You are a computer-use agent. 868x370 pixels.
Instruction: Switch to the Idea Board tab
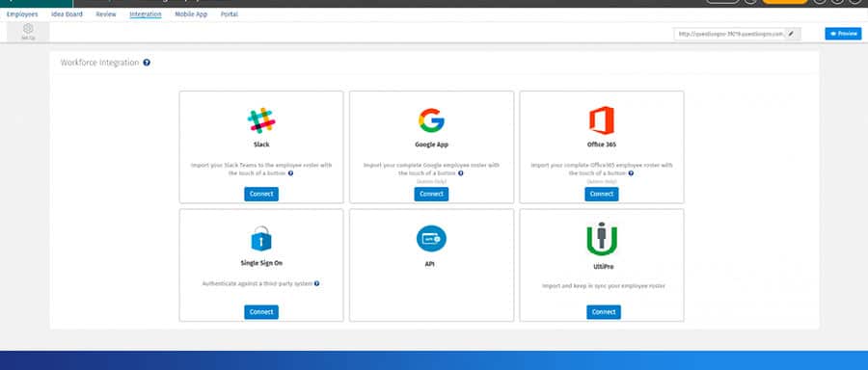[67, 14]
